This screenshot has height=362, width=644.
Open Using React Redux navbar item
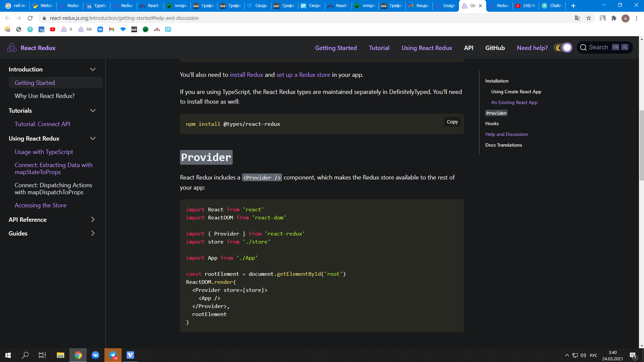[x=427, y=48]
